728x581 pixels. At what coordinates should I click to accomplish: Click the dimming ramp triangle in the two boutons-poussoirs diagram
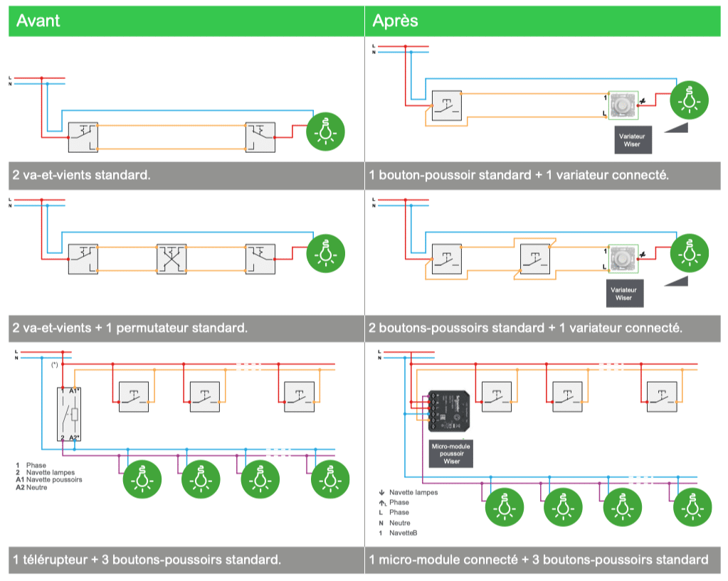pyautogui.click(x=676, y=281)
